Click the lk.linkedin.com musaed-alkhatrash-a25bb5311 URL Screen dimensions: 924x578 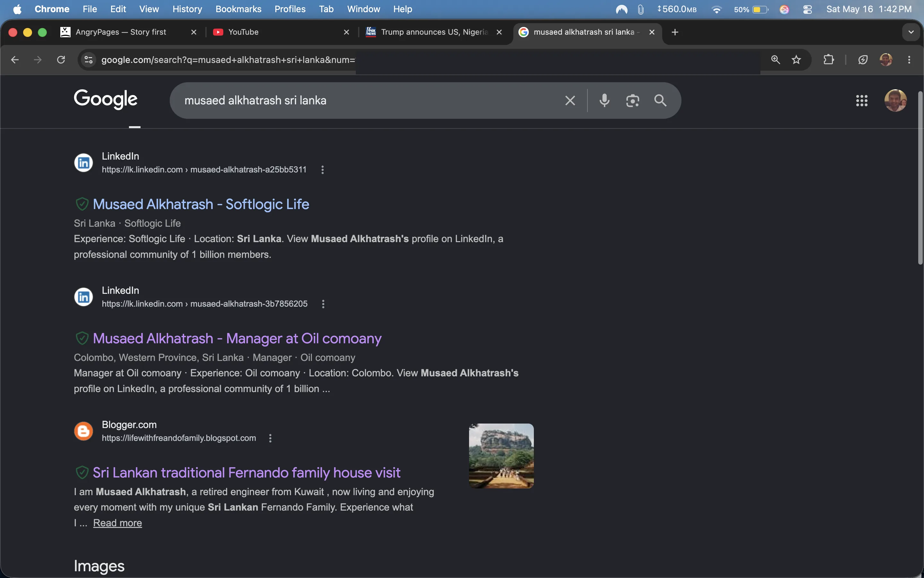tap(204, 170)
